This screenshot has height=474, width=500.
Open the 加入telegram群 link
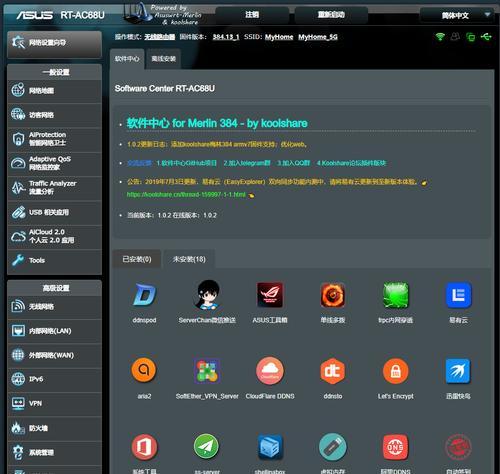[247, 163]
